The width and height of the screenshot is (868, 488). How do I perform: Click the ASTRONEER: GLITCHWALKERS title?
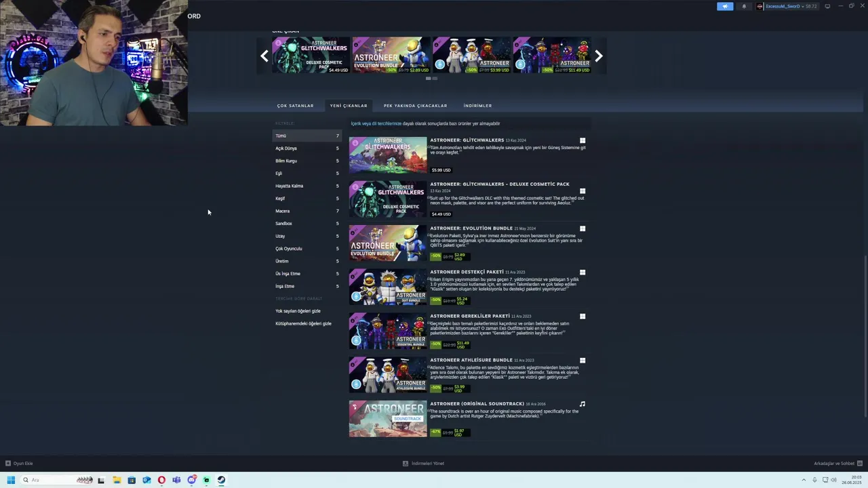(467, 140)
